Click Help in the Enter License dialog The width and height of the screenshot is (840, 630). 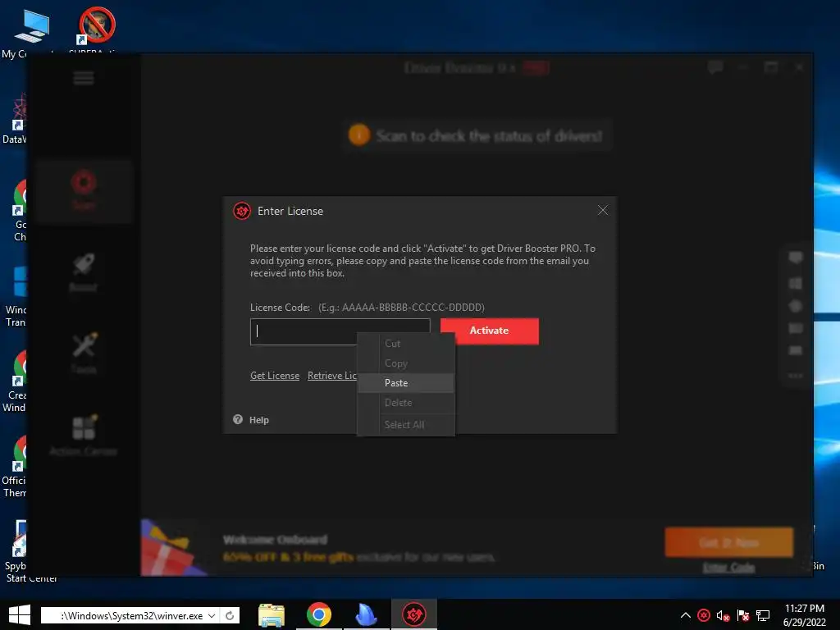[258, 420]
